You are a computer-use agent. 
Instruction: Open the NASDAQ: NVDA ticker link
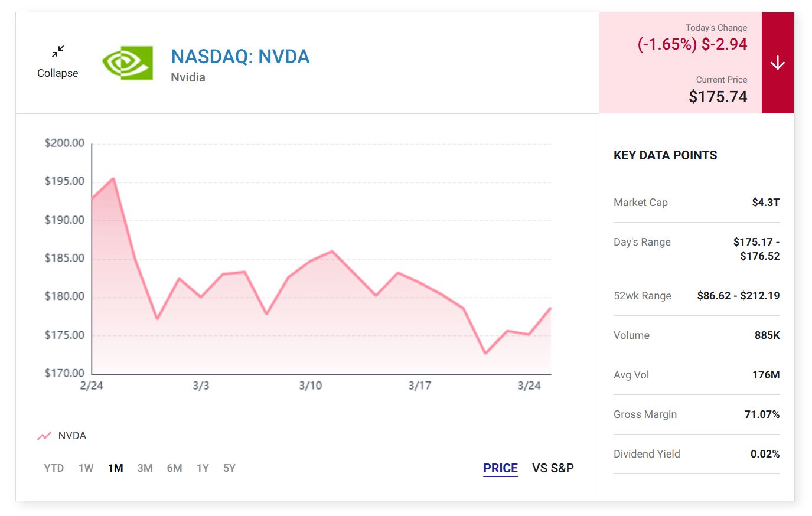pos(240,57)
